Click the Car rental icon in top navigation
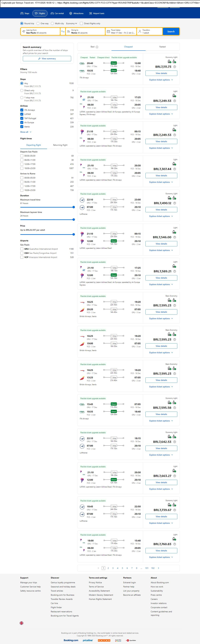 pos(52,13)
